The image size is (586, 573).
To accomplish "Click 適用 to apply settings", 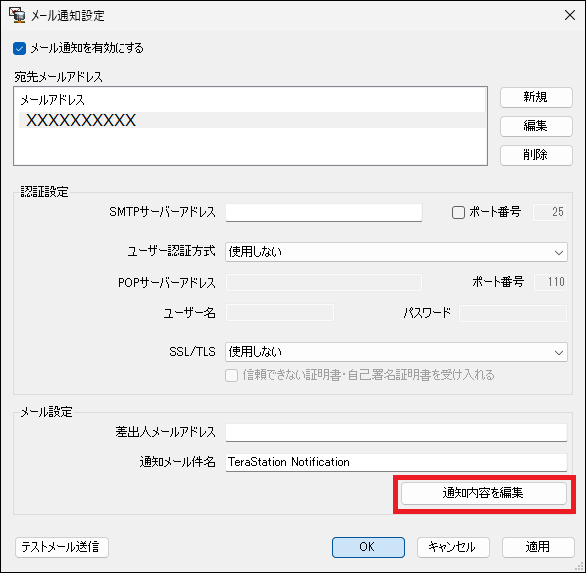I will tap(538, 547).
